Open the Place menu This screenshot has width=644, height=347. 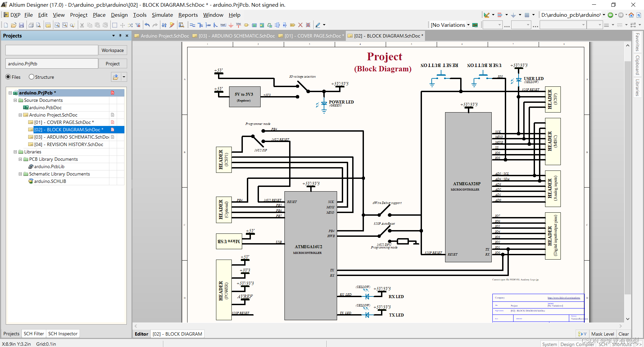[x=99, y=15]
